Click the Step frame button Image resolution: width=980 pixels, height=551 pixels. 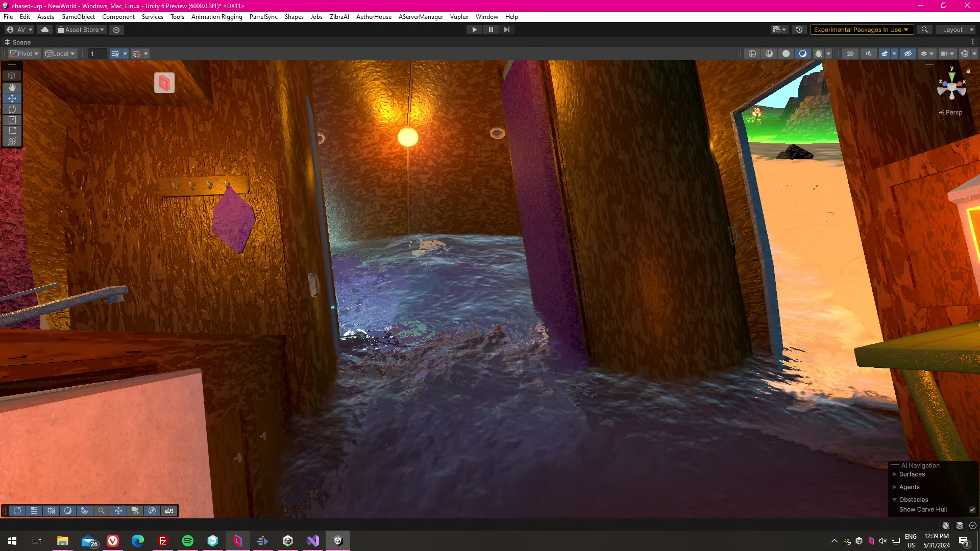(x=506, y=30)
